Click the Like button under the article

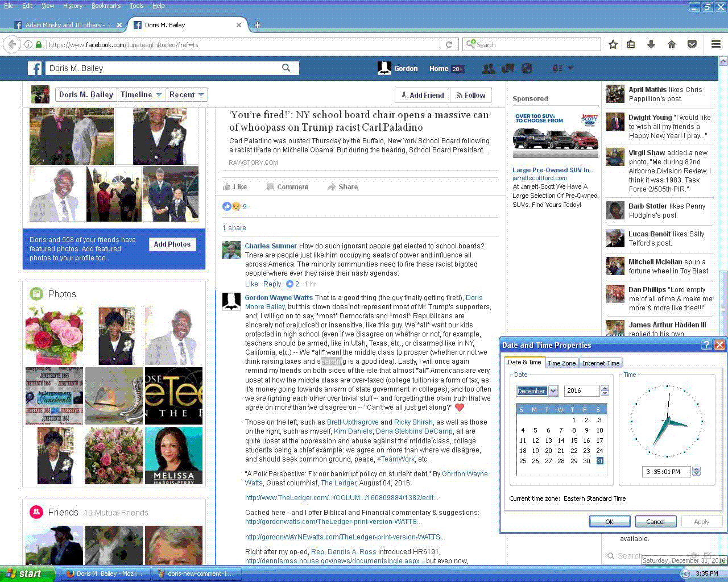pyautogui.click(x=235, y=187)
